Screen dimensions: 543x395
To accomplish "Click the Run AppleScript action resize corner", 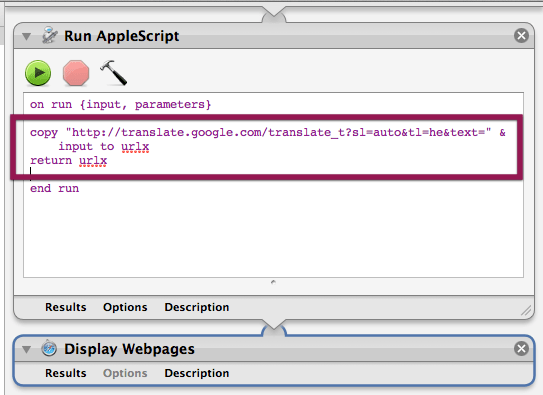I will [526, 311].
